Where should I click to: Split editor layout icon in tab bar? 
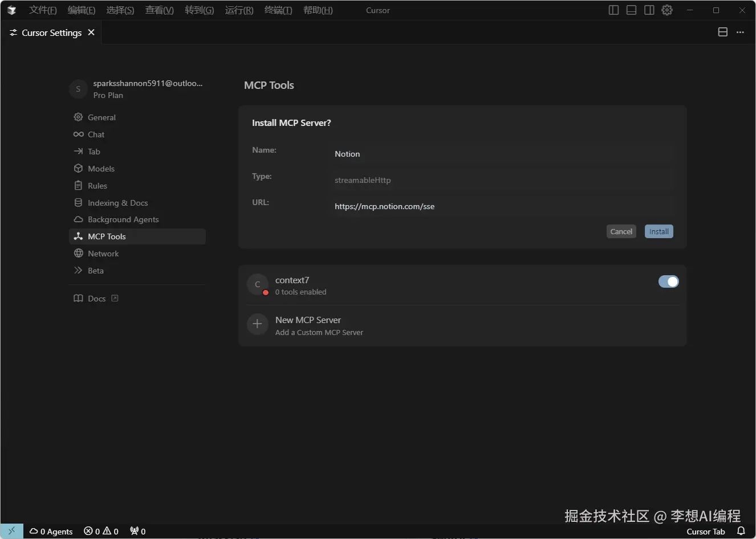pos(722,32)
